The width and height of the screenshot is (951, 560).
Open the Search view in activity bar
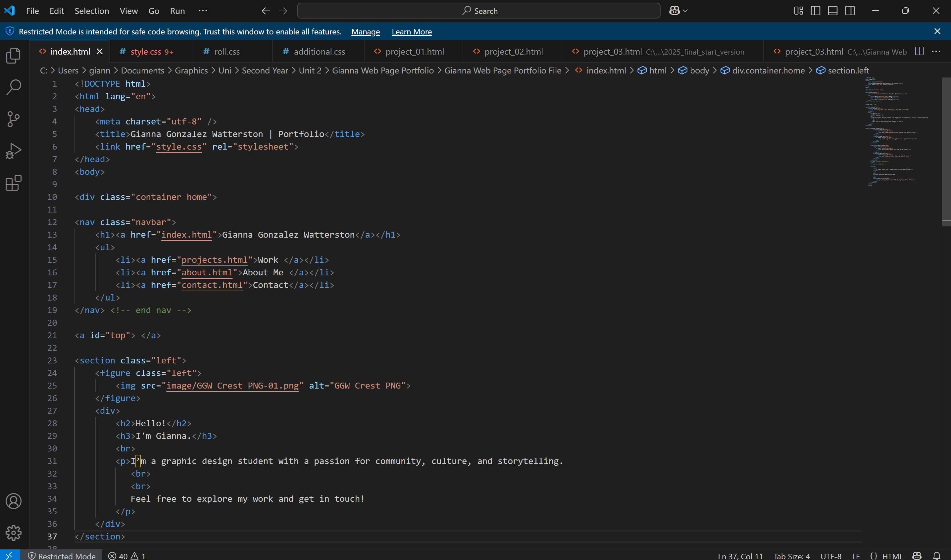pyautogui.click(x=14, y=87)
